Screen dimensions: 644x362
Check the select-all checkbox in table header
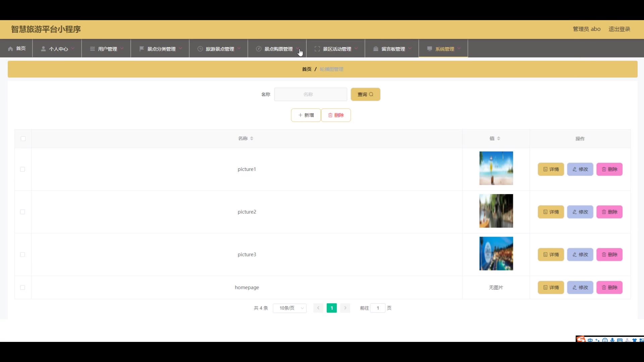(x=23, y=139)
